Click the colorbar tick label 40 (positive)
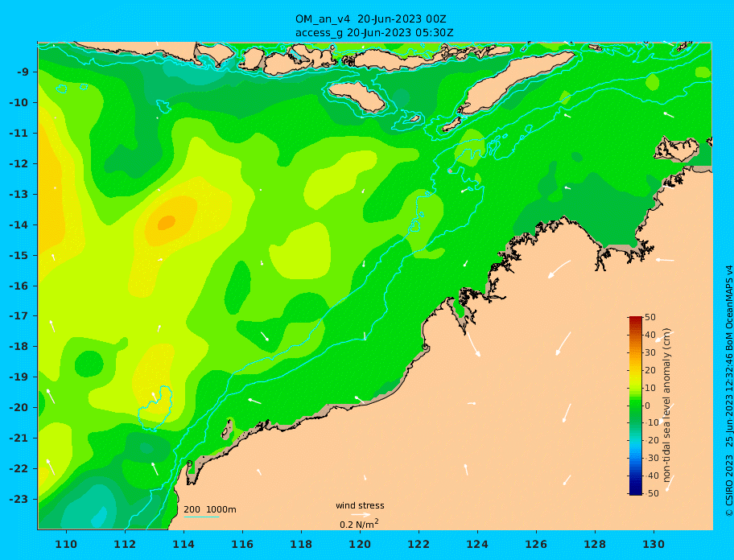The image size is (734, 560). (650, 335)
